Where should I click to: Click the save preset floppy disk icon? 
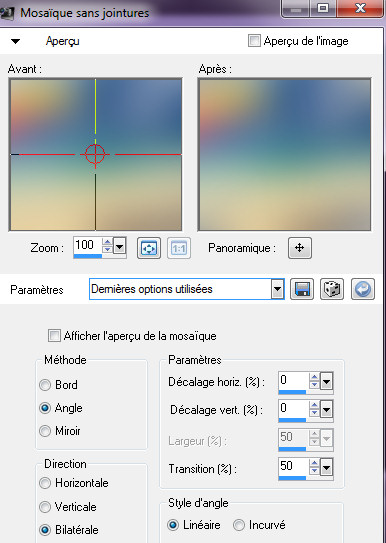coord(302,289)
